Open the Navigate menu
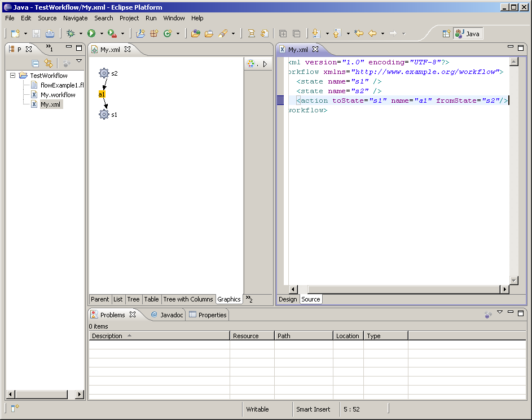Image resolution: width=532 pixels, height=420 pixels. 75,18
